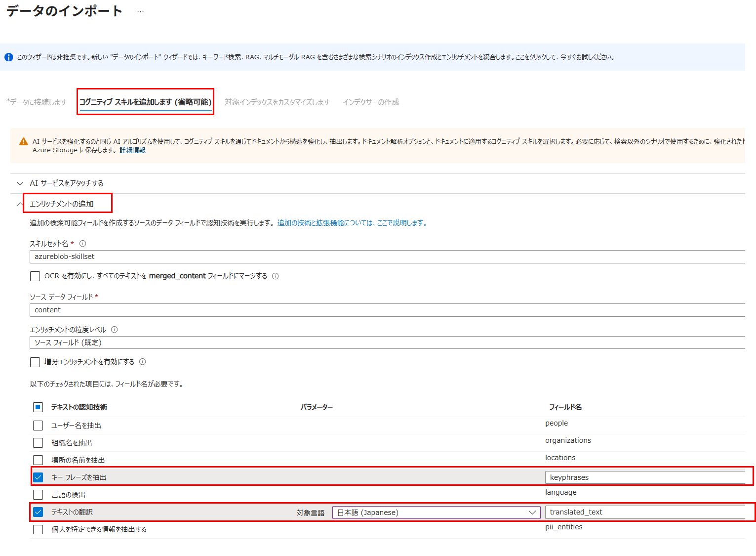756x556 pixels.
Task: Open the ellipsis menu beside データのインポート title
Action: point(140,11)
